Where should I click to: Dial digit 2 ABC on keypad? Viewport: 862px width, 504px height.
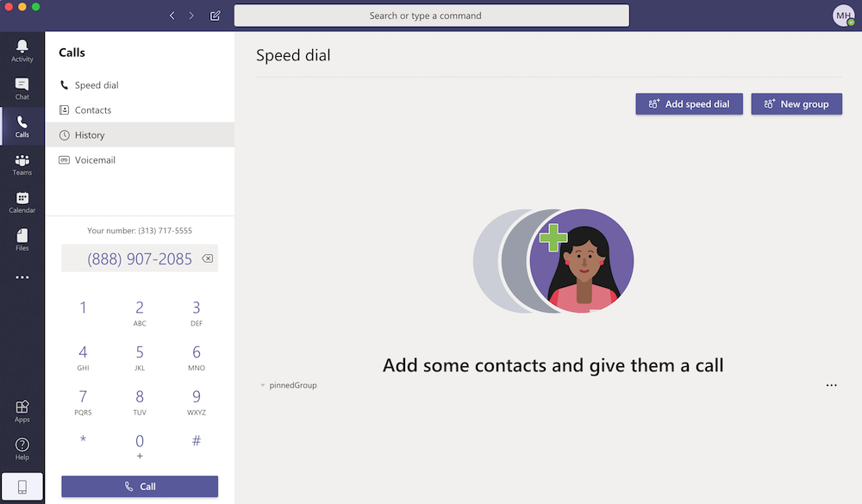140,314
